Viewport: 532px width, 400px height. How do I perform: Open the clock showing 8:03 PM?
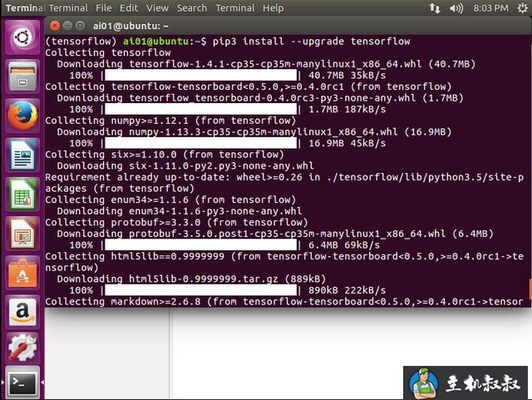pyautogui.click(x=490, y=8)
